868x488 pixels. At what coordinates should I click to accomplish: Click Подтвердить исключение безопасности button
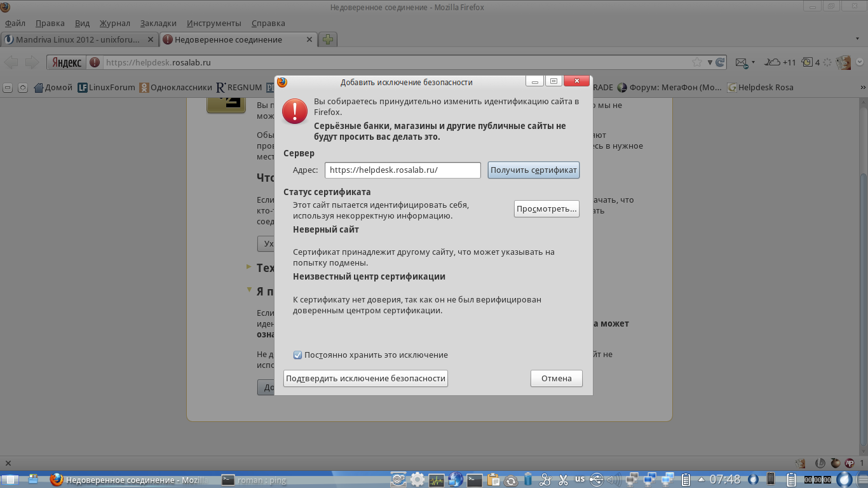pos(365,378)
